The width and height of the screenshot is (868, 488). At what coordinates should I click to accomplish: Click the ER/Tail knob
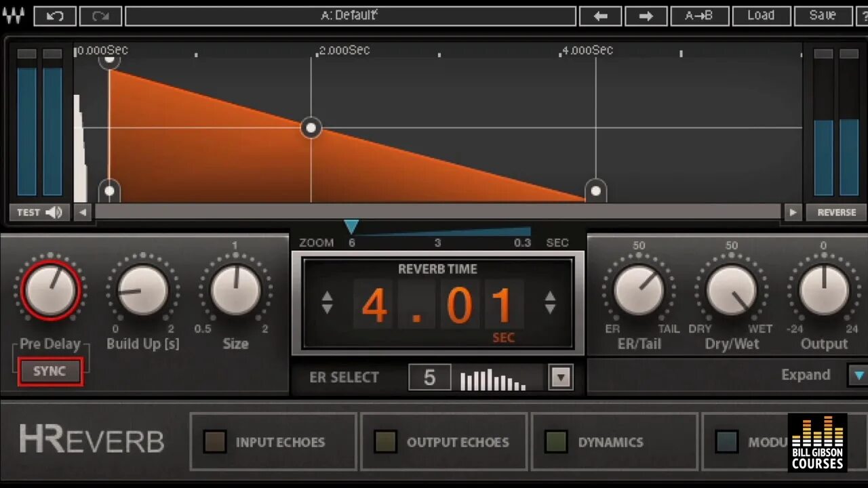coord(639,290)
